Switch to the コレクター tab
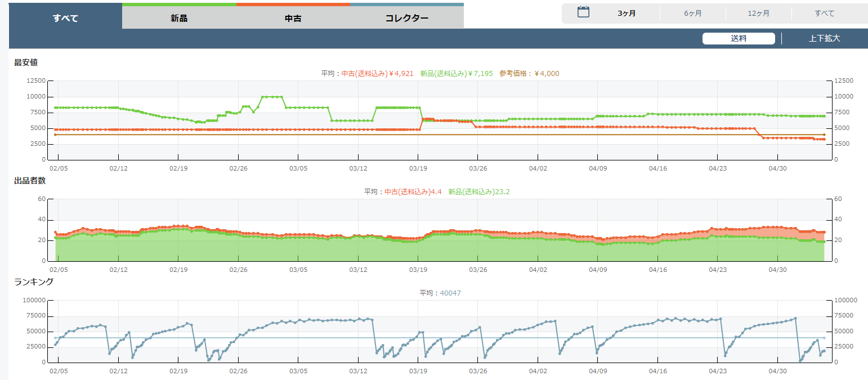 [406, 18]
